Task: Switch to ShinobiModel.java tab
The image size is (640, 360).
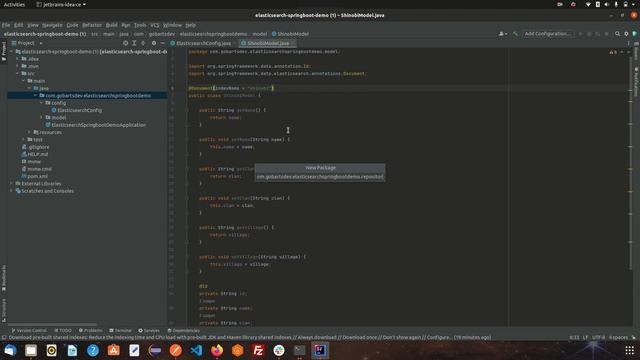Action: click(267, 43)
